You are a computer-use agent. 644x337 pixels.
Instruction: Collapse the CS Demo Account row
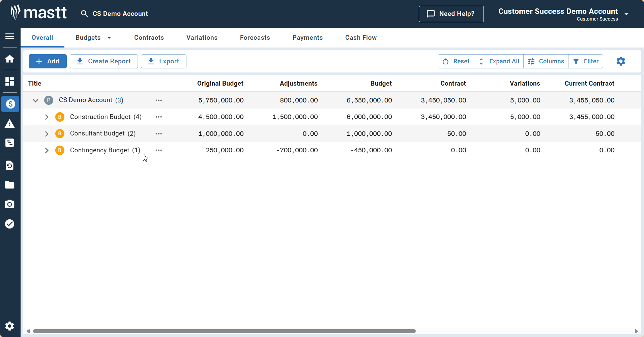tap(35, 100)
